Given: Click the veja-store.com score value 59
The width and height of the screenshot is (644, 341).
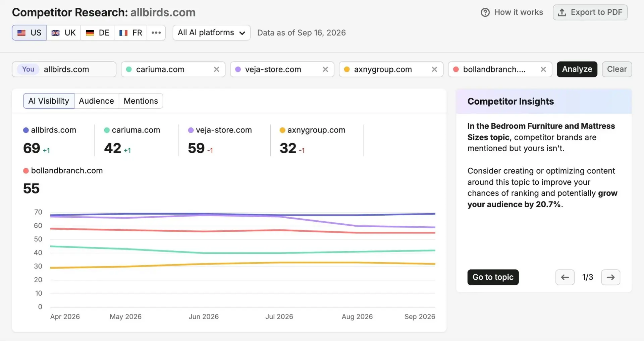Looking at the screenshot, I should click(196, 148).
